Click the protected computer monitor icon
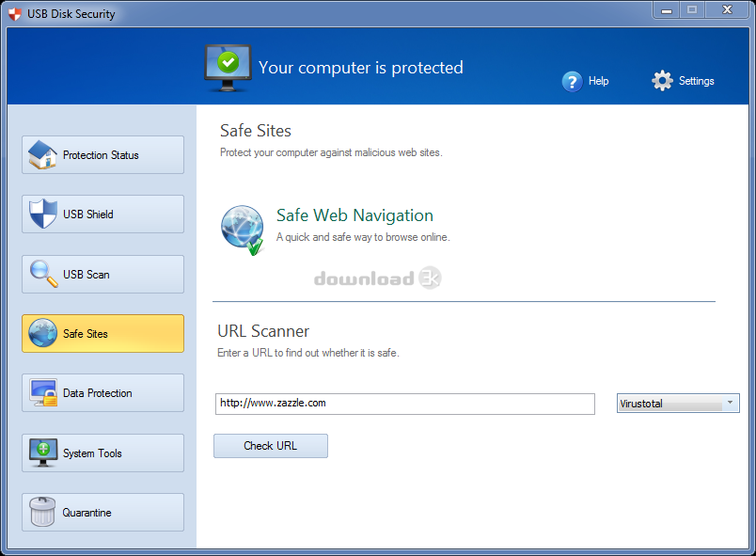Image resolution: width=756 pixels, height=556 pixels. tap(228, 68)
